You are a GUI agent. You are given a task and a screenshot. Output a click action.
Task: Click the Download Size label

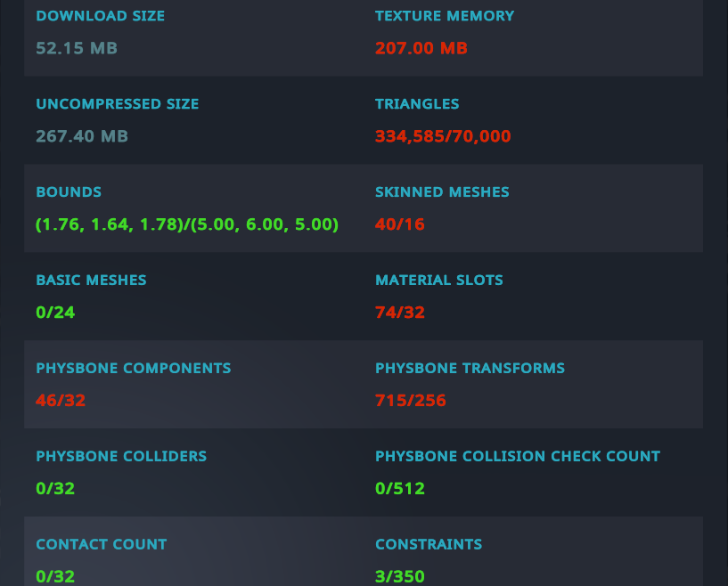[x=101, y=16]
